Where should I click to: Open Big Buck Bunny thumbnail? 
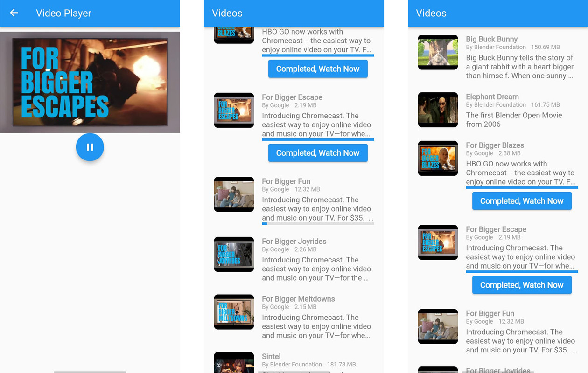(x=438, y=52)
